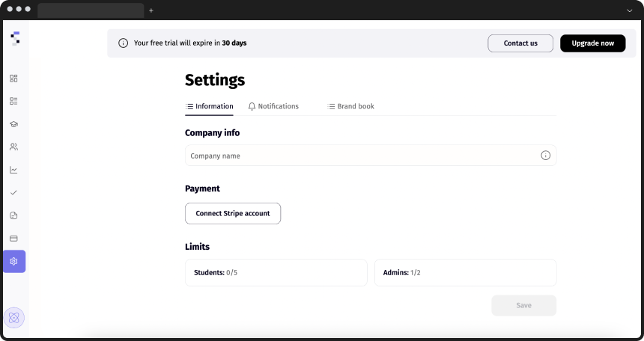This screenshot has height=341, width=644.
Task: Open the users icon in sidebar
Action: click(x=13, y=147)
